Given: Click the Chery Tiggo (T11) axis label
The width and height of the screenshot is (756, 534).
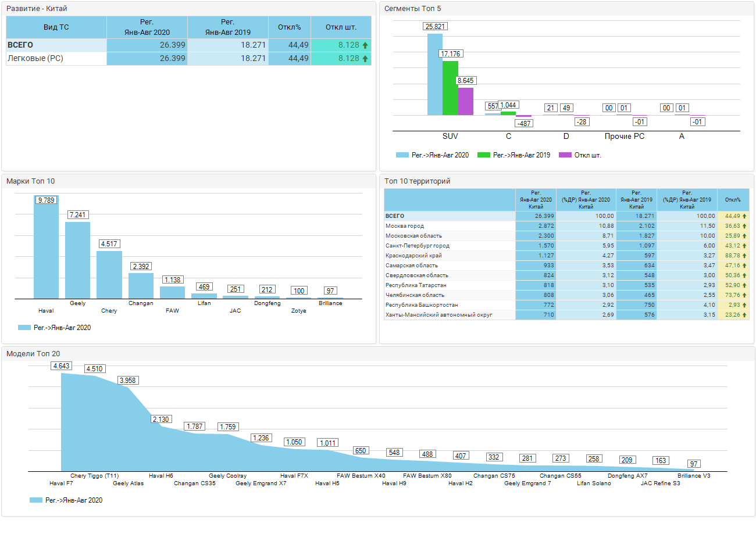Looking at the screenshot, I should point(94,476).
